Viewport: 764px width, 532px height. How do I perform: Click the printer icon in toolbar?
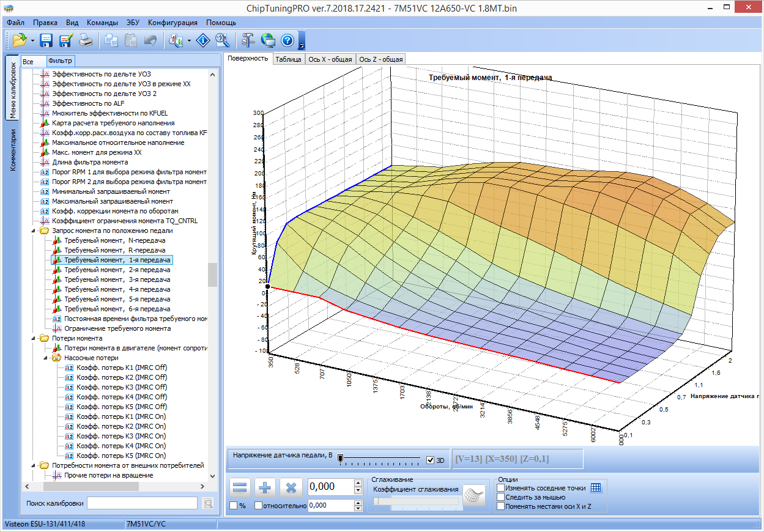click(x=87, y=40)
